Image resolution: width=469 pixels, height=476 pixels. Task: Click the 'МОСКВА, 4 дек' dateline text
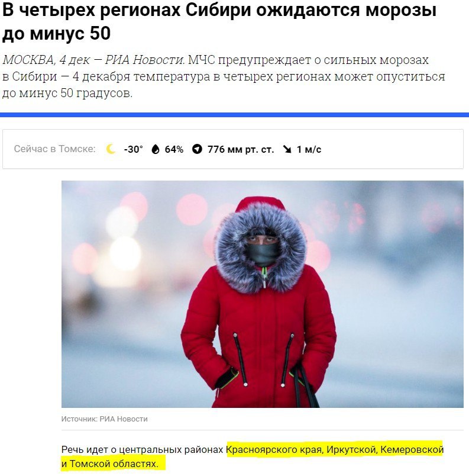[46, 60]
